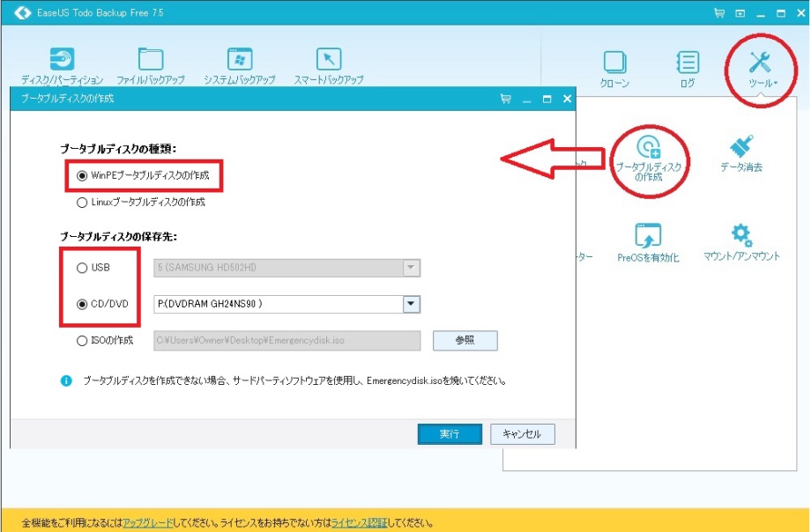Open Mount/Unmount (マウント/アンマウント) tool

[x=741, y=237]
